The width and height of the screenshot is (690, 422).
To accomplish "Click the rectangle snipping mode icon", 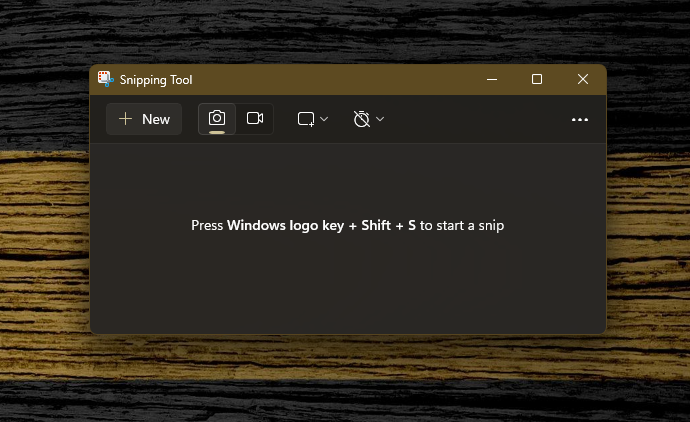I will pos(306,119).
